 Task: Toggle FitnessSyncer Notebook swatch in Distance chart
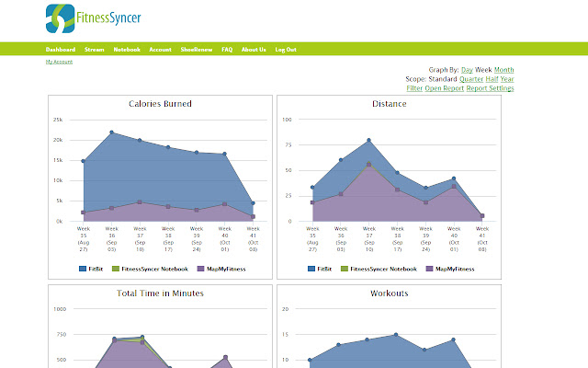(x=345, y=269)
